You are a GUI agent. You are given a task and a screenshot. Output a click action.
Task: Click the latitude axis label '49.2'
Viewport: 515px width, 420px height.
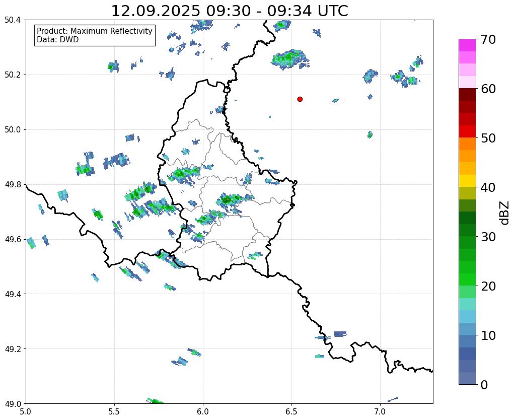(x=13, y=349)
